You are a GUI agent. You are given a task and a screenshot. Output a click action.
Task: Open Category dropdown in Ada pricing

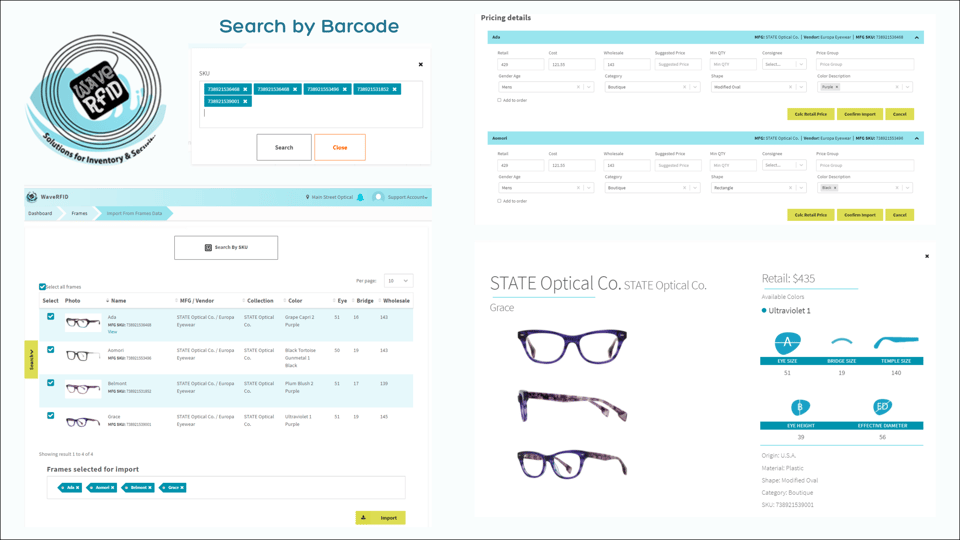[x=695, y=87]
